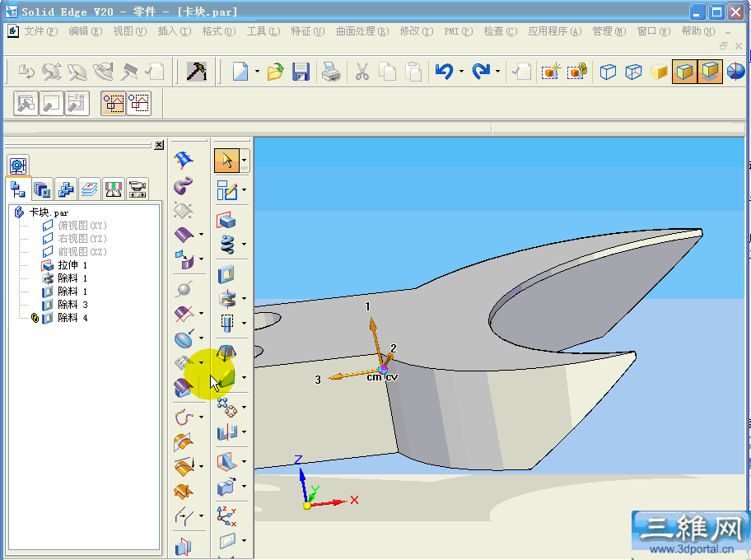751x560 pixels.
Task: Open the New document dropdown arrow
Action: (257, 72)
